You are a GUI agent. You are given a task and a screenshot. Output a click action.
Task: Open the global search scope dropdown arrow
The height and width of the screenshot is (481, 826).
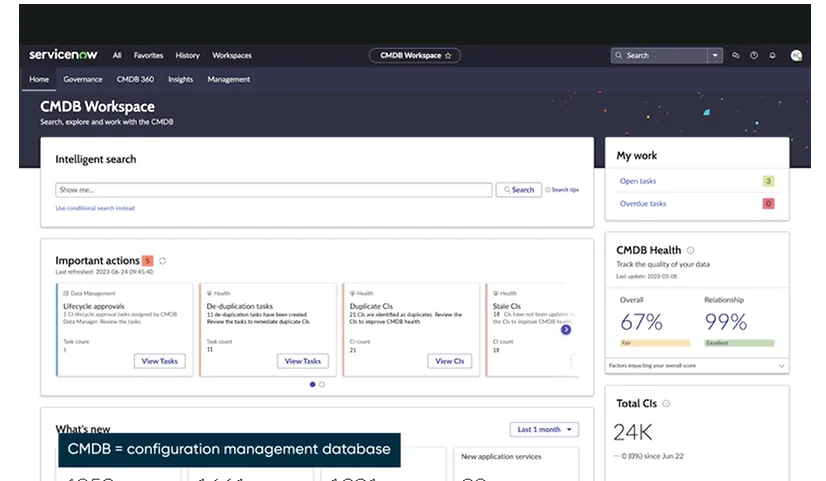point(715,56)
